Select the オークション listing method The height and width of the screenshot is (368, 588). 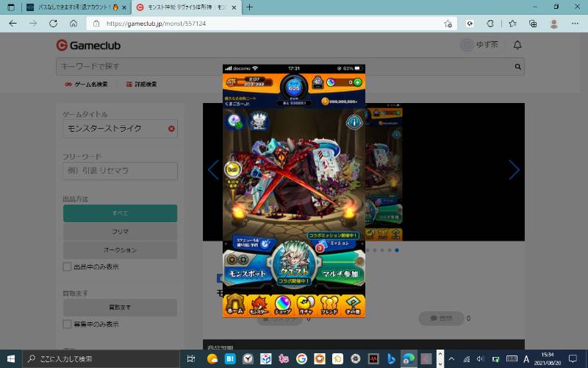(x=120, y=250)
